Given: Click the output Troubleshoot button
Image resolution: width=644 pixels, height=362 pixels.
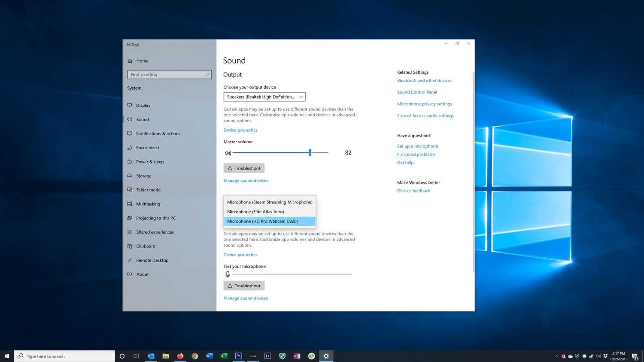Looking at the screenshot, I should (x=244, y=168).
